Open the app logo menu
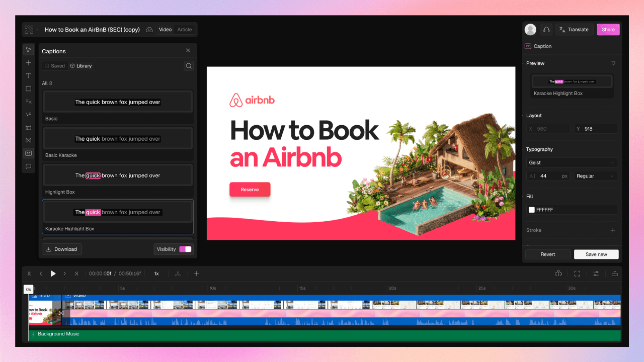644x362 pixels. coord(30,30)
